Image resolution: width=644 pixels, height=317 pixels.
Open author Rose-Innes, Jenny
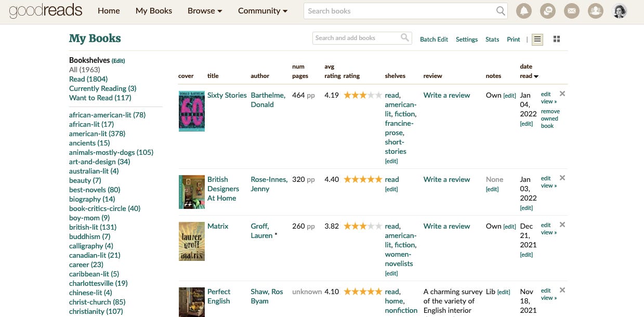click(x=269, y=184)
